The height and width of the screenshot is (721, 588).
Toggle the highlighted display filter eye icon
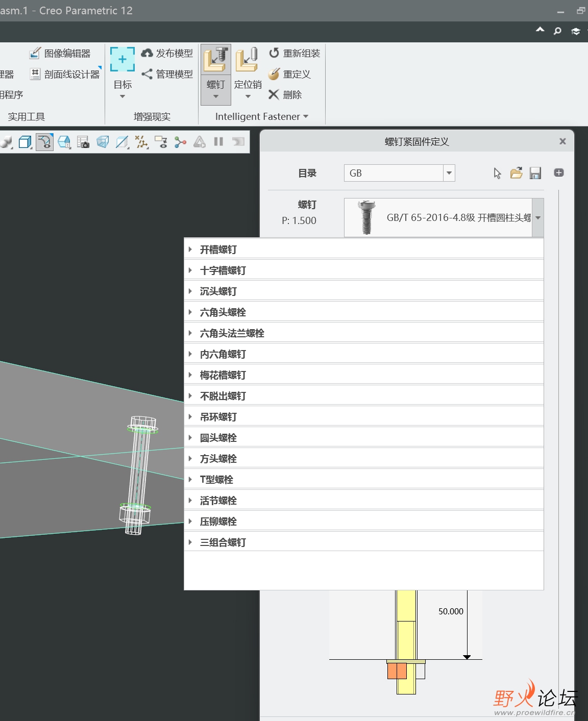pyautogui.click(x=45, y=142)
